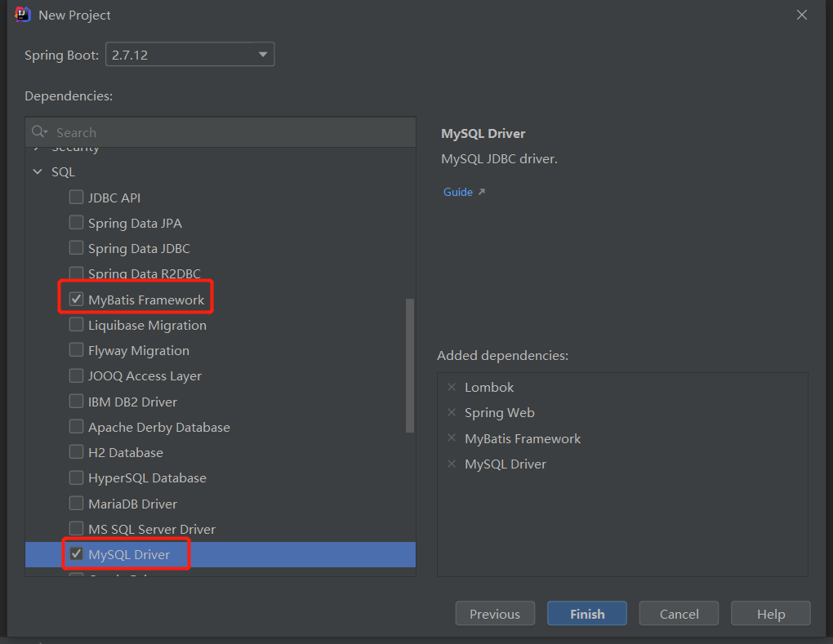The width and height of the screenshot is (833, 644).
Task: Focus the dependency Search field
Action: 229,132
